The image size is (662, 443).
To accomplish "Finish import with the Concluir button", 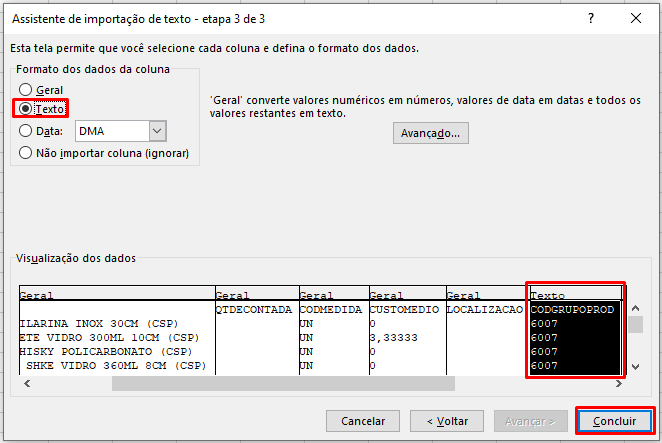I will click(615, 421).
